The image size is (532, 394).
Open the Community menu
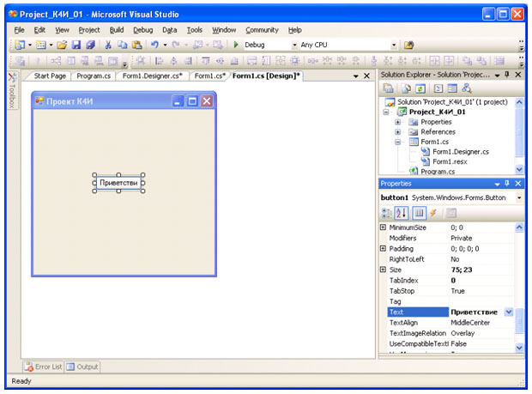click(x=262, y=30)
